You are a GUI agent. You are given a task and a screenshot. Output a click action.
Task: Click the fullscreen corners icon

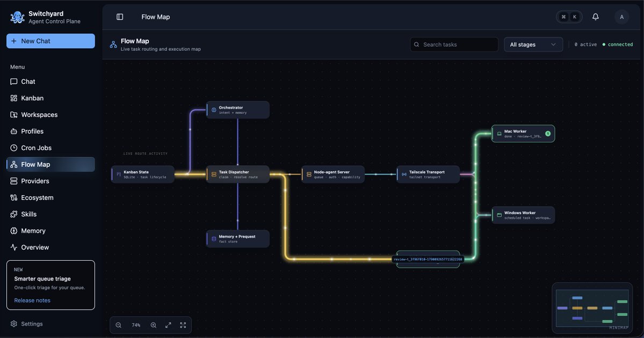[183, 325]
